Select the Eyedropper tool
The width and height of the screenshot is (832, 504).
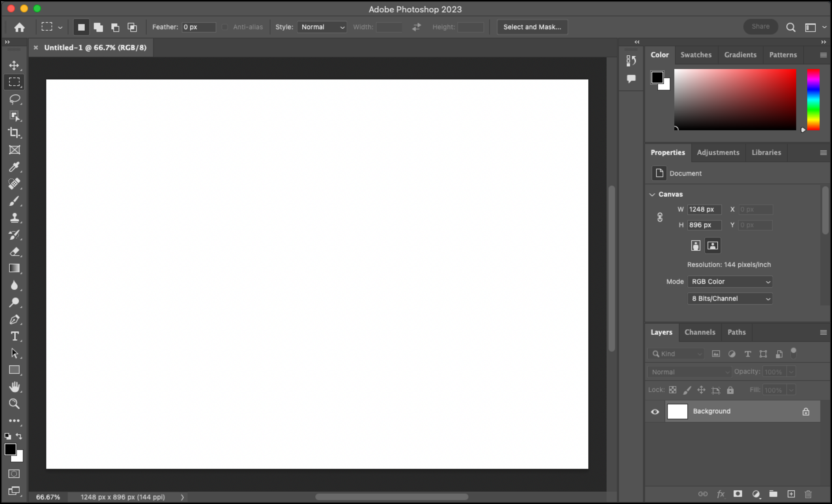[x=15, y=167]
